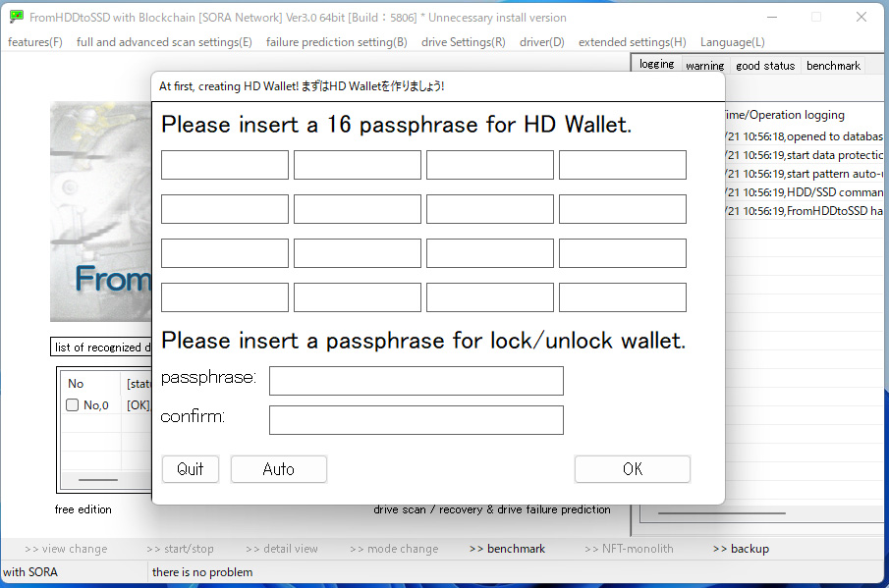Click the FromHDDtoSSD app icon in title bar
Viewport: 889px width, 588px height.
pyautogui.click(x=17, y=17)
